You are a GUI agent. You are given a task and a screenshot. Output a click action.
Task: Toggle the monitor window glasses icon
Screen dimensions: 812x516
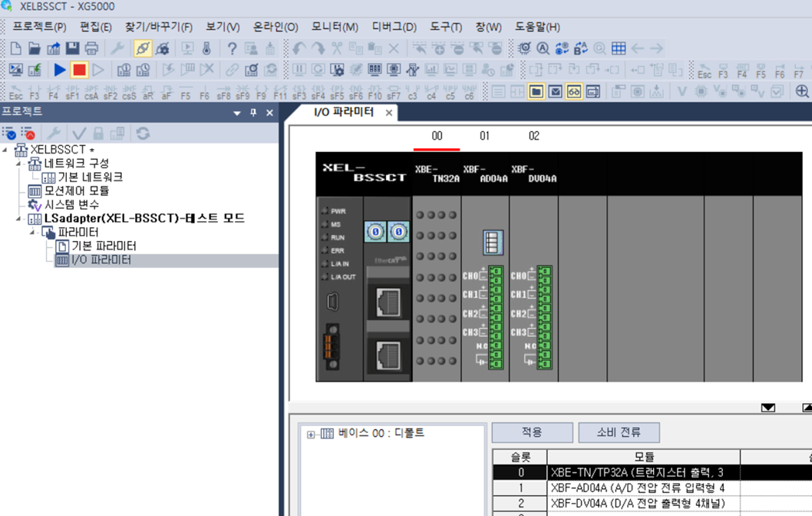tap(574, 91)
